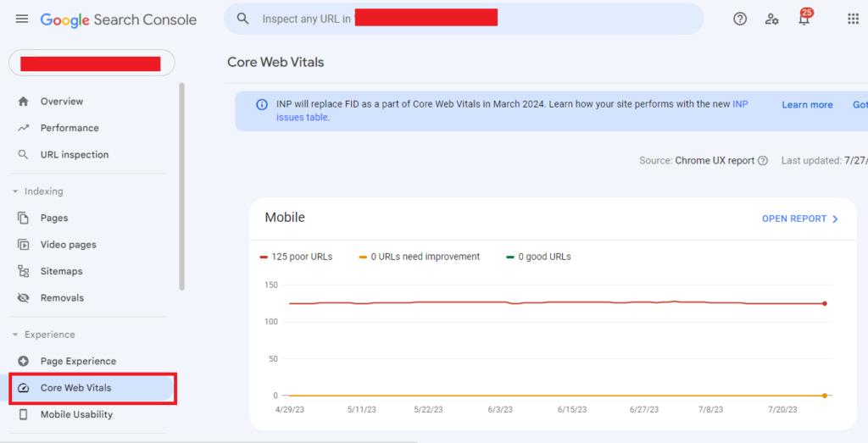Click the Video pages icon
The width and height of the screenshot is (868, 443).
point(23,245)
